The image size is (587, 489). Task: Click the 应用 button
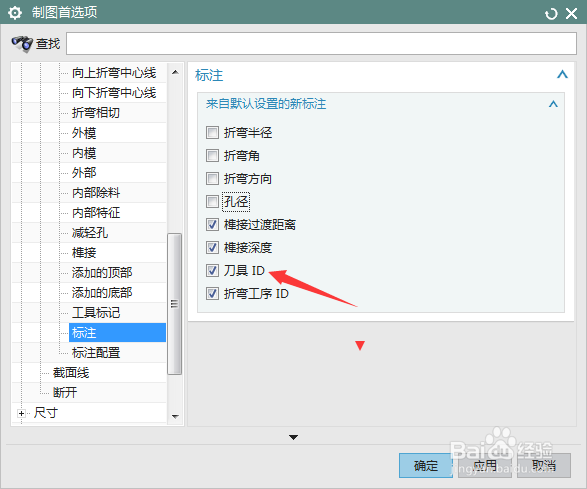pyautogui.click(x=485, y=465)
